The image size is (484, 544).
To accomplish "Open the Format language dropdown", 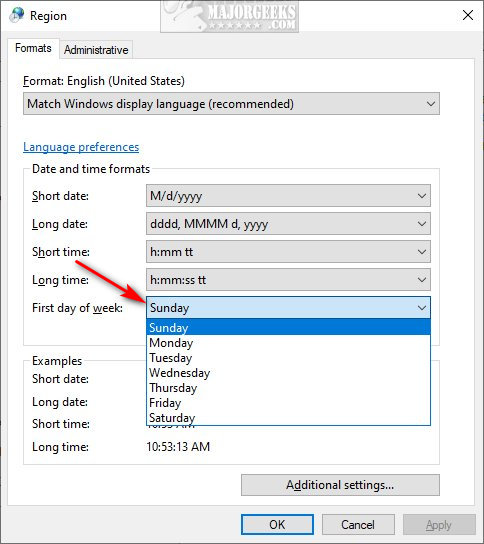I will (231, 103).
